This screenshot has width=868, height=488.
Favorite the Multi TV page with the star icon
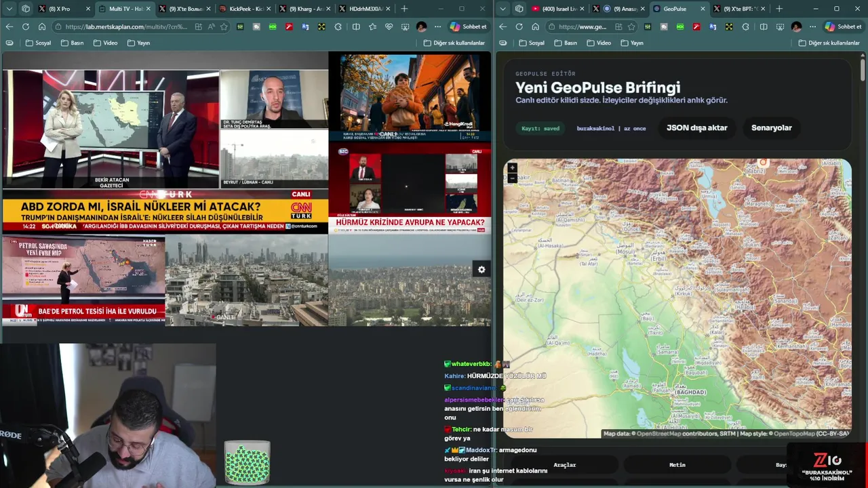(224, 26)
